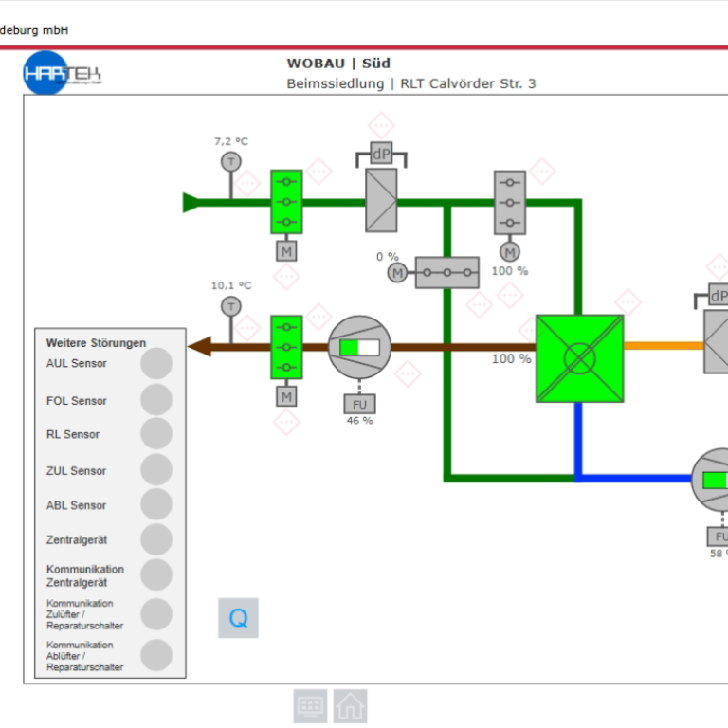Click the green exhaust air damper
This screenshot has height=728, width=728.
(286, 347)
